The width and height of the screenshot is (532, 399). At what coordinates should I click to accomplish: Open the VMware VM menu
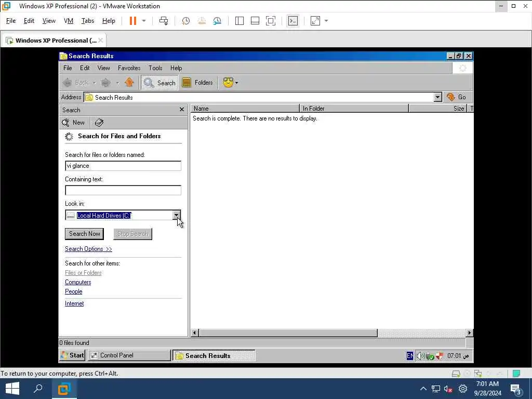coord(69,21)
